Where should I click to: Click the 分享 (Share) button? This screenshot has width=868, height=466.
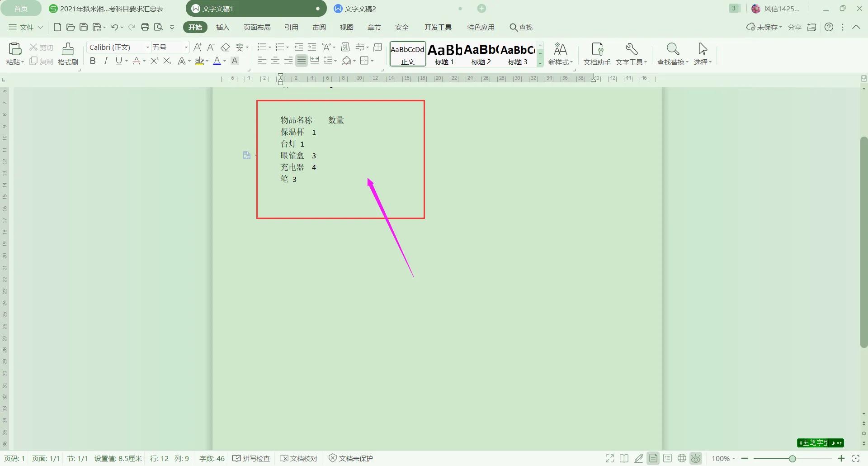click(794, 27)
